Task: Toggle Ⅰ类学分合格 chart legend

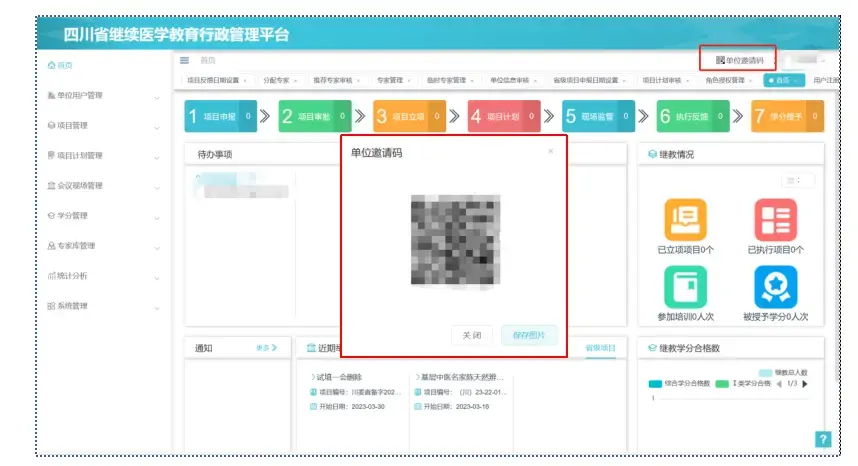Action: coord(744,383)
